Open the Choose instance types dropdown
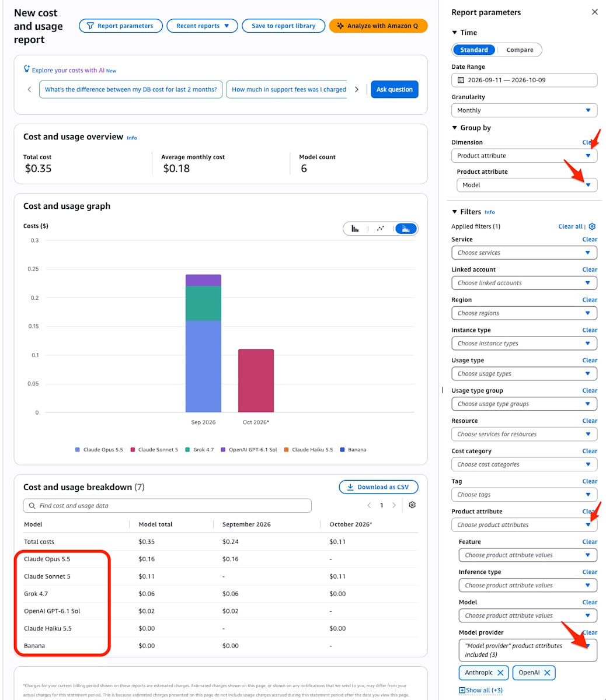Viewport: 606px width, 700px height. point(524,344)
